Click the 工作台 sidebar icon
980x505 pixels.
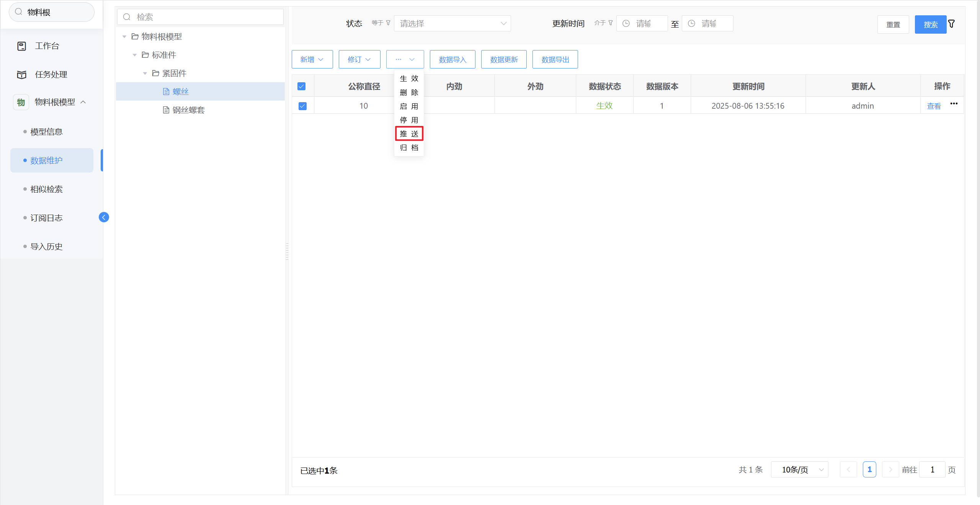(x=22, y=46)
